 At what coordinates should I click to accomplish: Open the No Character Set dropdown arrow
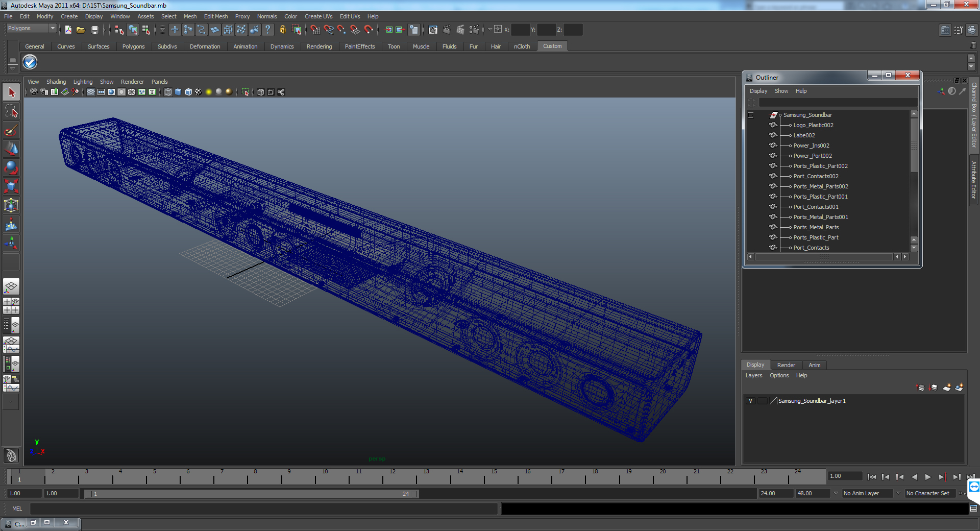coord(898,493)
